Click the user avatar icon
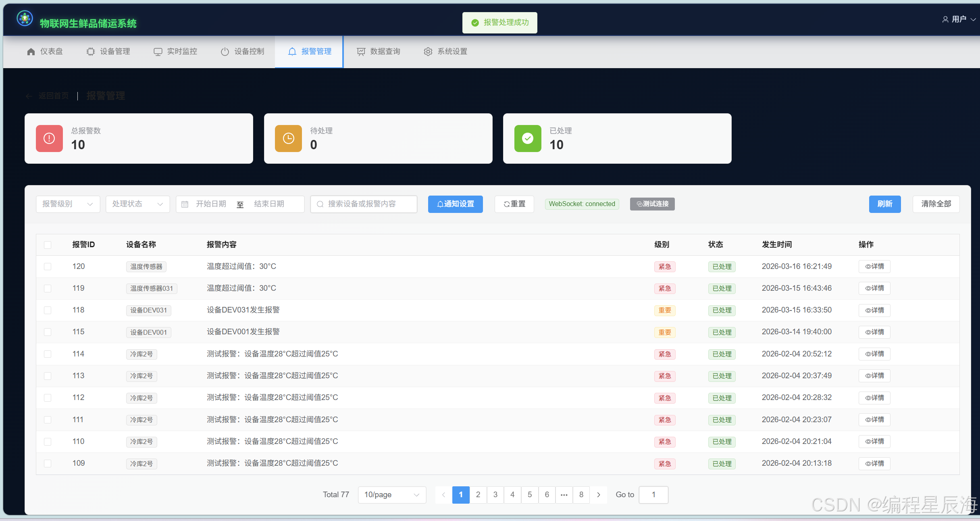 click(945, 19)
